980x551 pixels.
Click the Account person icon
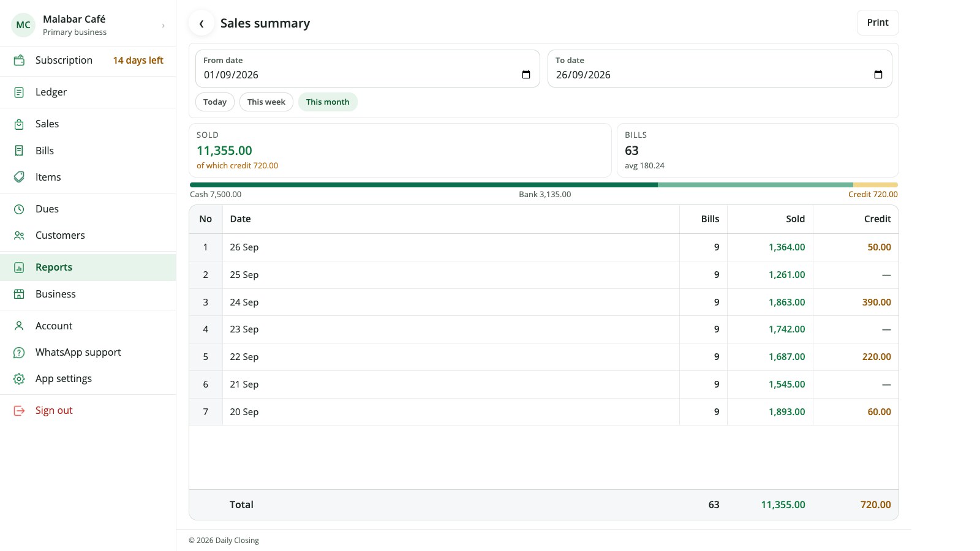[x=19, y=326]
